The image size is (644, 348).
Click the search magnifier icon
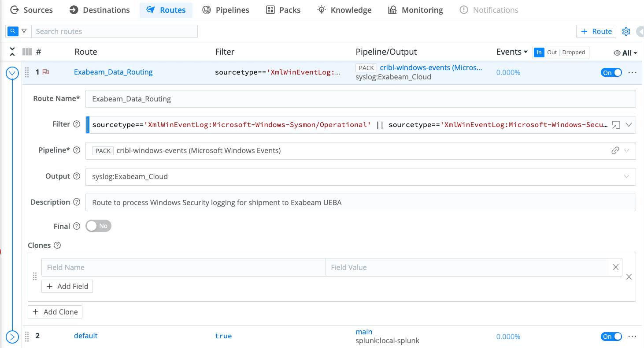[13, 31]
